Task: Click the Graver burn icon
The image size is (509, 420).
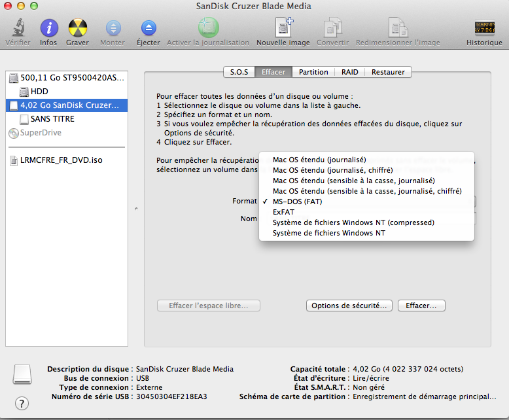Action: click(x=78, y=28)
